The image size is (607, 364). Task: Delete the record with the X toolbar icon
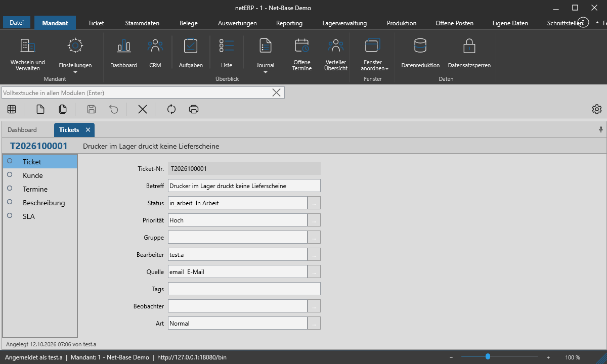coord(143,109)
